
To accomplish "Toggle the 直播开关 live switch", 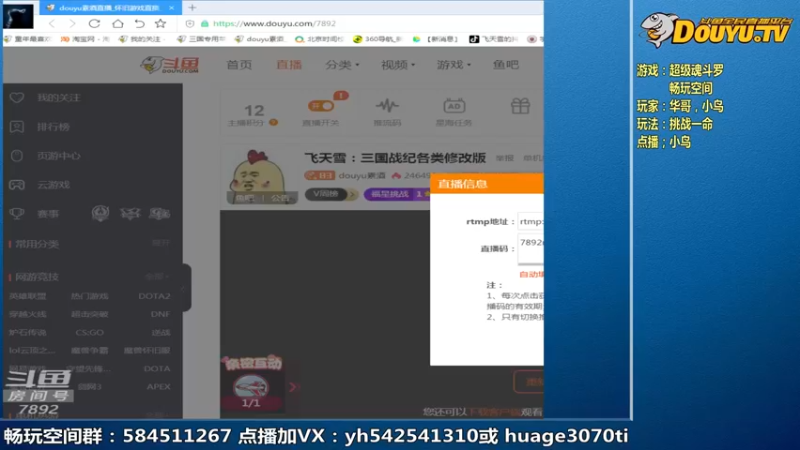I will pyautogui.click(x=321, y=106).
